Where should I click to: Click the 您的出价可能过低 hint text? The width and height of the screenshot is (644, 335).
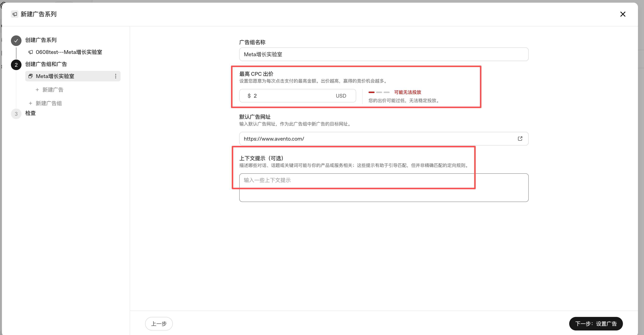(404, 100)
